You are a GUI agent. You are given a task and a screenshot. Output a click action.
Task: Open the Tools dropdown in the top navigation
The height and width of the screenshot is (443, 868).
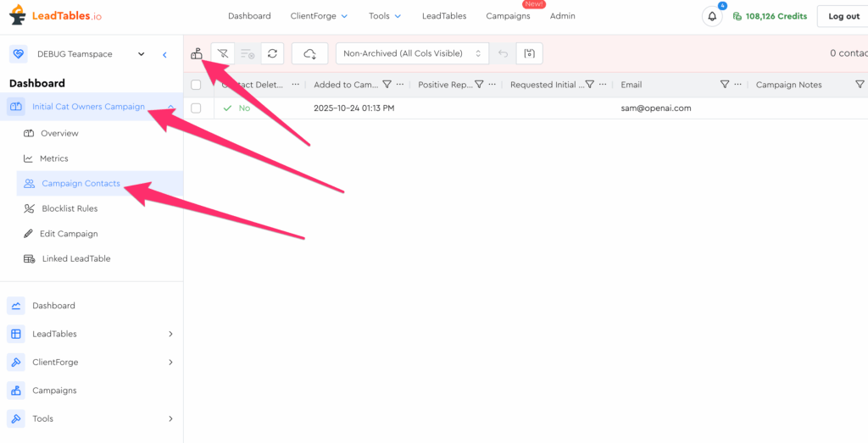coord(385,16)
